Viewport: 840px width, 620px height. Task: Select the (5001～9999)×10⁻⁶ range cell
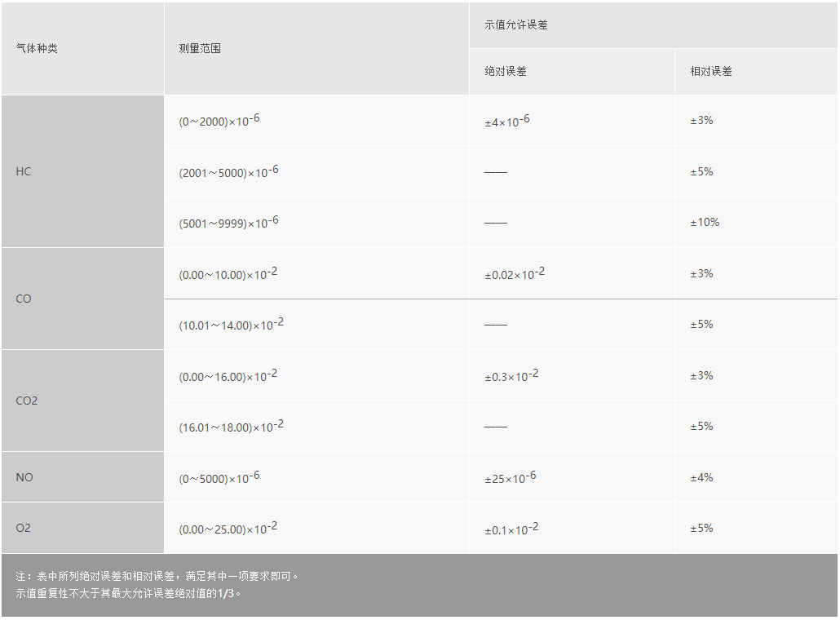[x=228, y=223]
